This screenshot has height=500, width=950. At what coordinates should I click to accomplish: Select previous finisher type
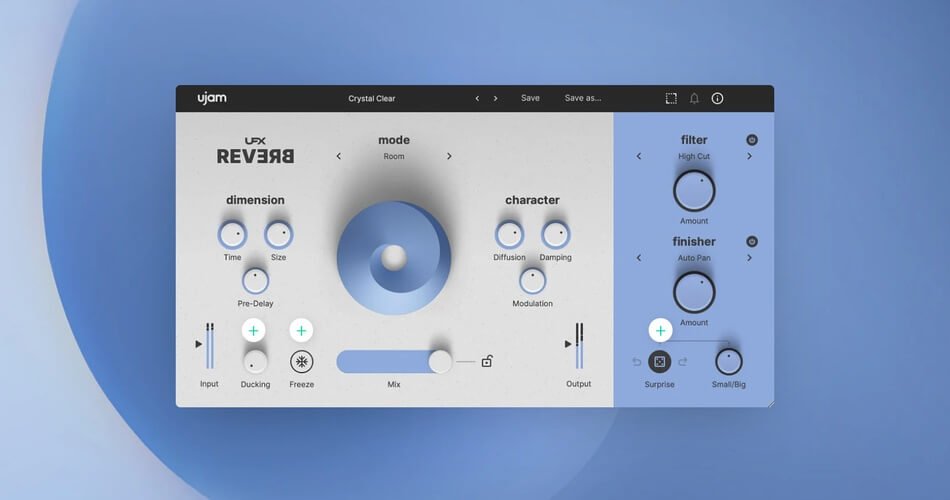[639, 258]
